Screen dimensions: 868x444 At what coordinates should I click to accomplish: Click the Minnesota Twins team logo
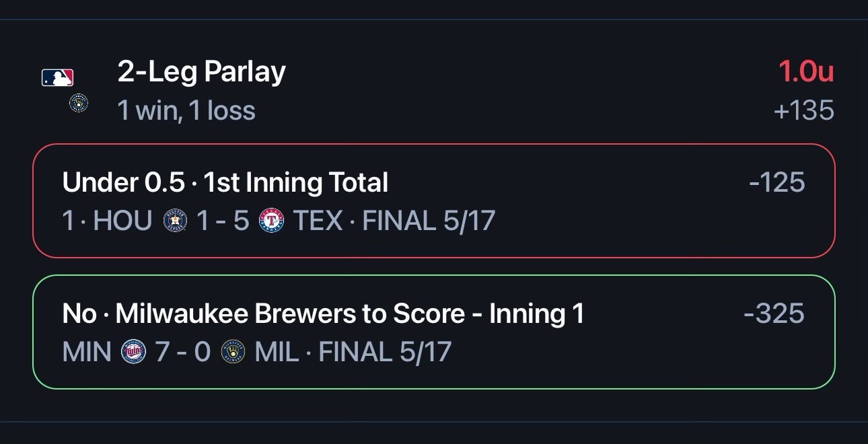(133, 352)
